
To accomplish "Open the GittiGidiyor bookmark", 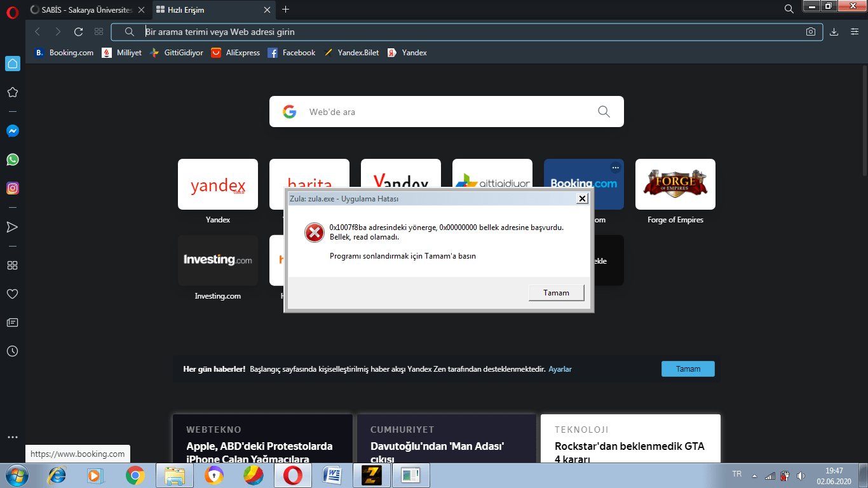I will coord(176,53).
